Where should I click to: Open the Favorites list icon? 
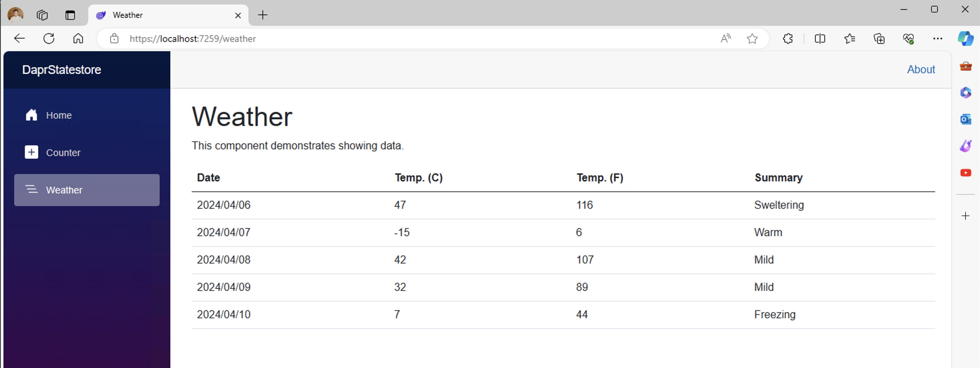[x=849, y=38]
